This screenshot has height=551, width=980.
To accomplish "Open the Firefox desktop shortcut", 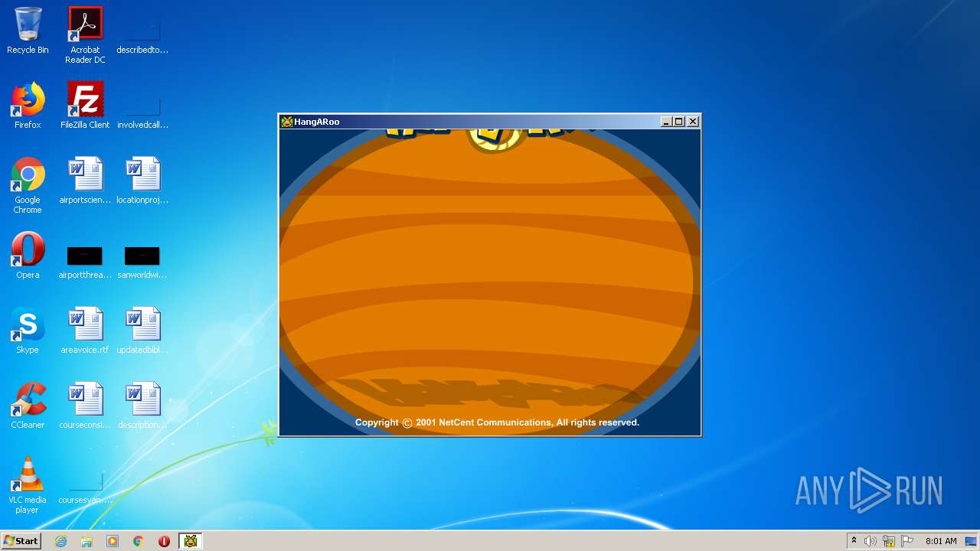I will pyautogui.click(x=28, y=106).
